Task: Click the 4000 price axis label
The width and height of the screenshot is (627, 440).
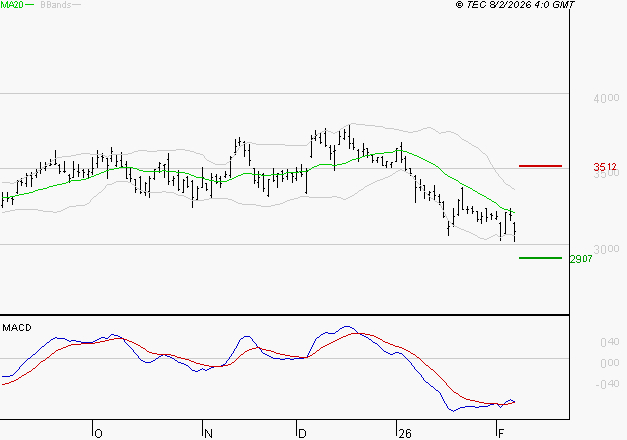Action: 606,98
